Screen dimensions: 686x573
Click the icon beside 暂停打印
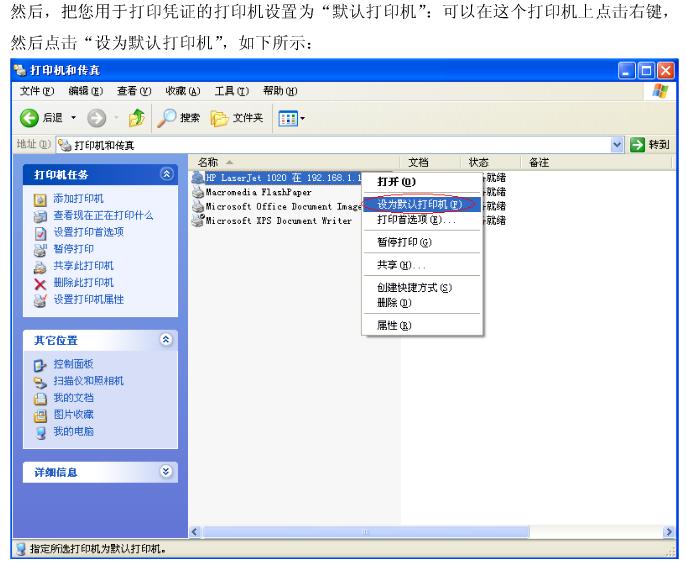pyautogui.click(x=40, y=250)
